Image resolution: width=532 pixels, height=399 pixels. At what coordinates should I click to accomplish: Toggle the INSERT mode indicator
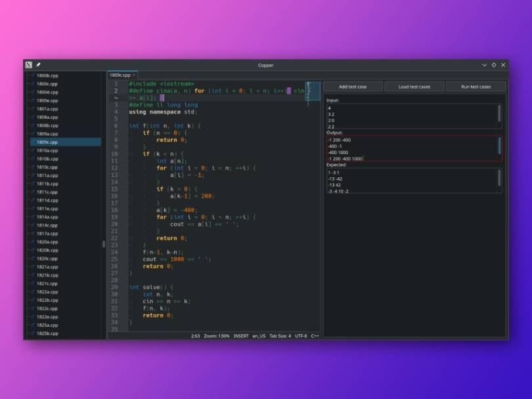pos(241,335)
